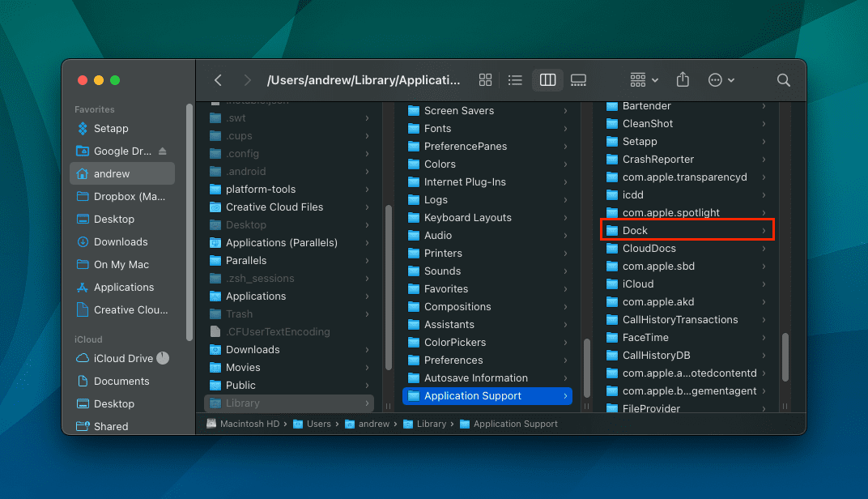
Task: Switch to list view
Action: coord(515,80)
